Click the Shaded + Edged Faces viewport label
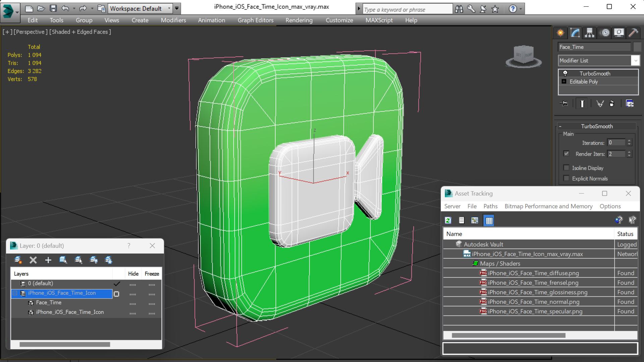The image size is (644, 362). click(80, 32)
